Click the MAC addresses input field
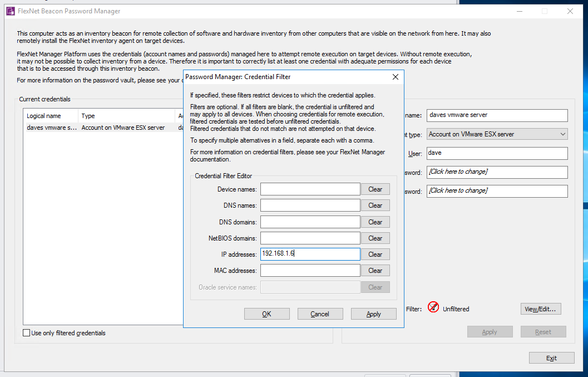 [310, 270]
